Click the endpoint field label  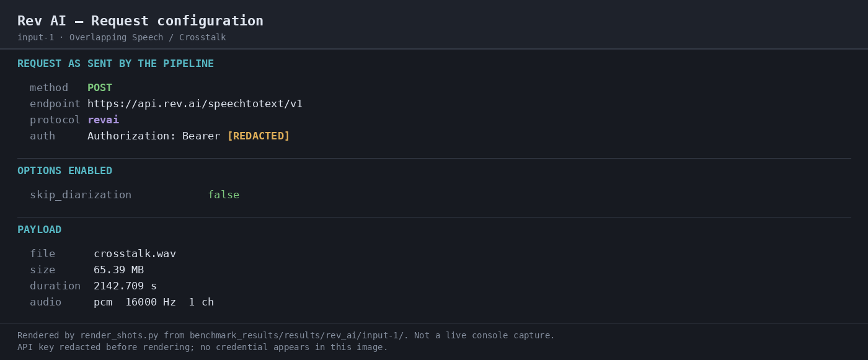pos(55,103)
